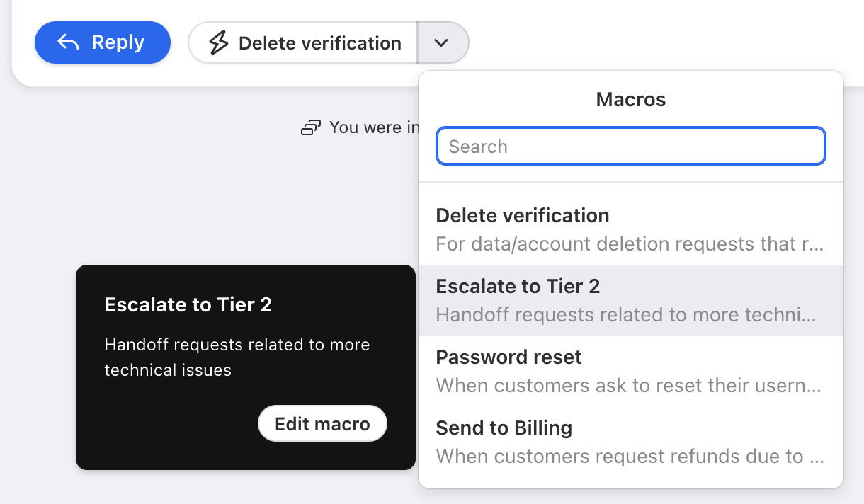Image resolution: width=864 pixels, height=504 pixels.
Task: Pick the Send to Billing macro
Action: click(631, 442)
